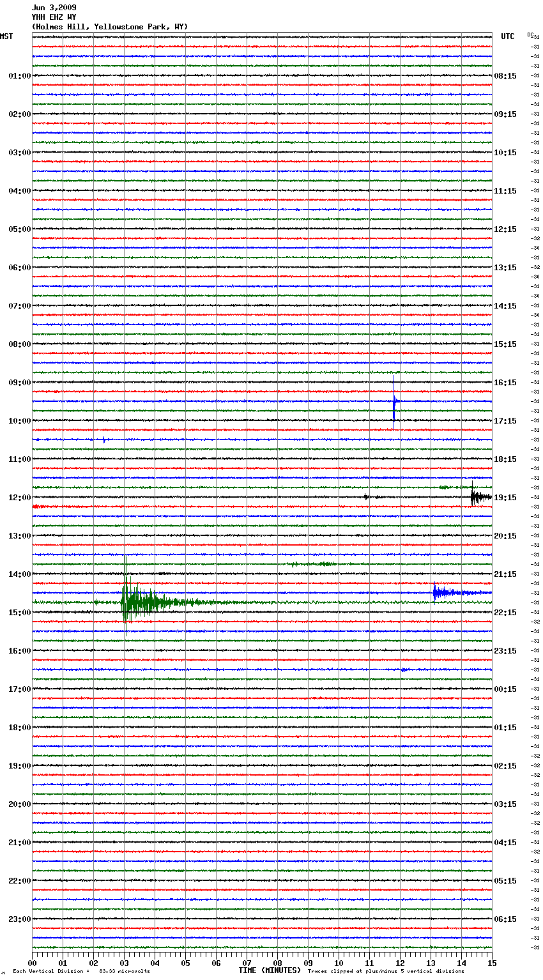
Task: Select the 22:00 MST row label
Action: click(20, 881)
